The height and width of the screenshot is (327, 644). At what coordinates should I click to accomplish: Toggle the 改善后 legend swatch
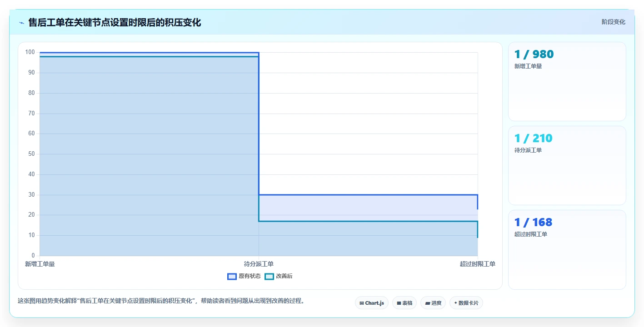click(x=269, y=276)
